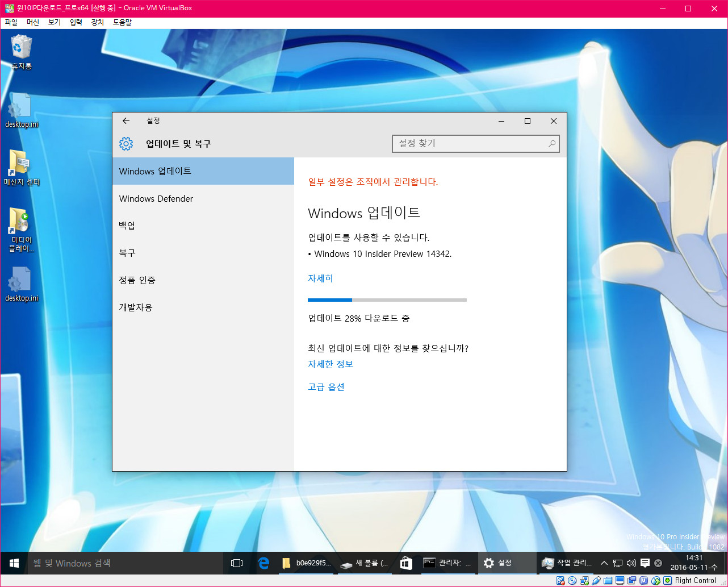Click VirtualBox hard disk activity icon
728x587 pixels.
[560, 580]
